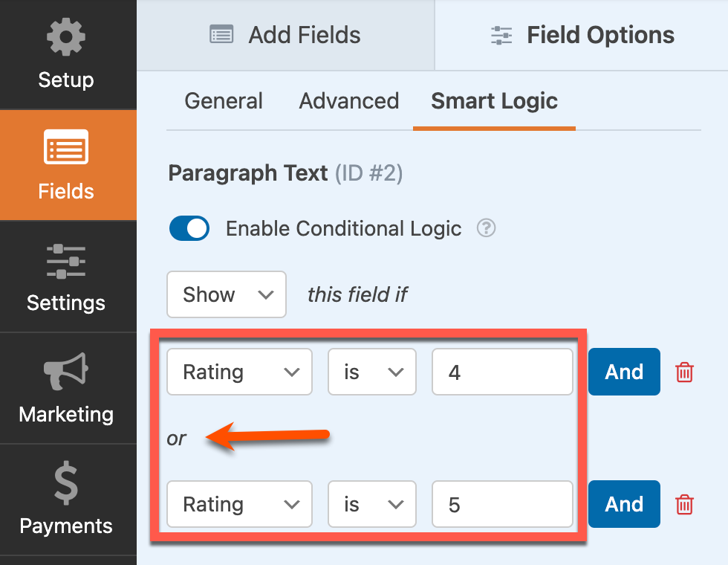Open the Show action dropdown
This screenshot has width=728, height=565.
(x=227, y=294)
